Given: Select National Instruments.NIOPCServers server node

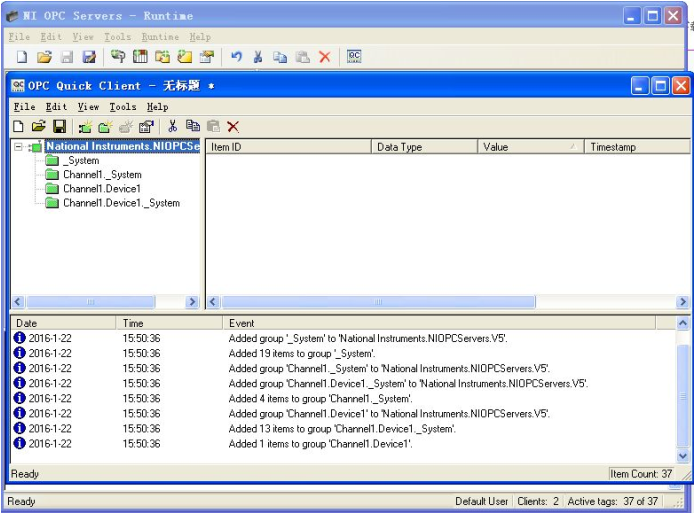Looking at the screenshot, I should [123, 147].
